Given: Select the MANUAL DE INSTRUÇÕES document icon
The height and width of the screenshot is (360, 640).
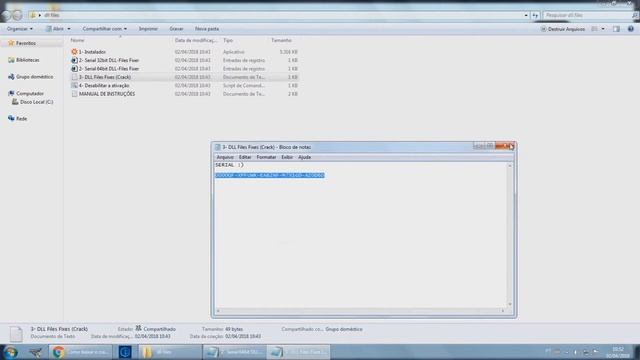Looking at the screenshot, I should point(74,94).
